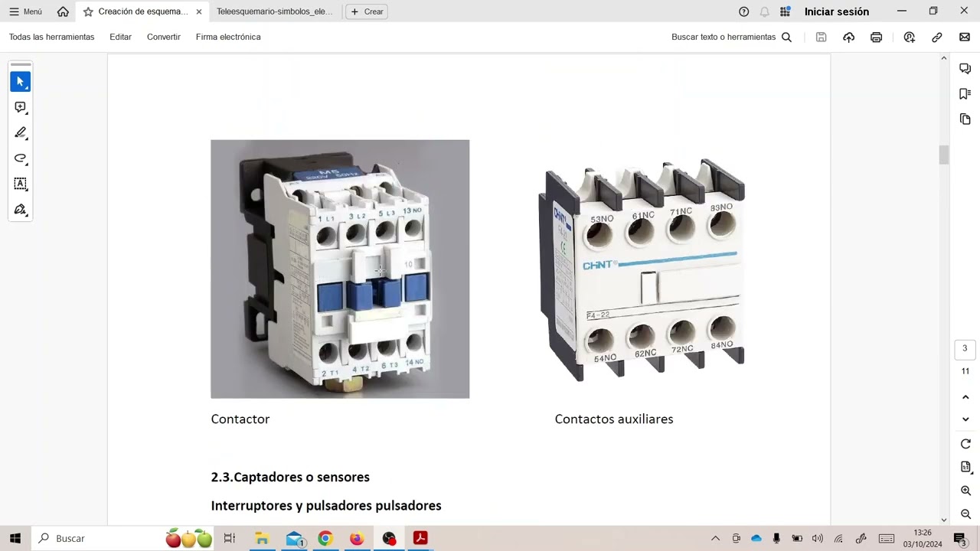Click the upload to cloud icon
The height and width of the screenshot is (551, 980).
(x=848, y=37)
